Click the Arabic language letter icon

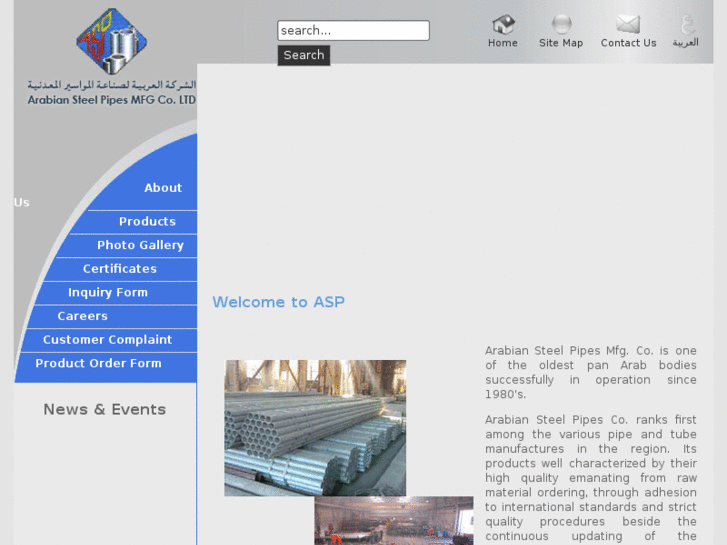(687, 24)
